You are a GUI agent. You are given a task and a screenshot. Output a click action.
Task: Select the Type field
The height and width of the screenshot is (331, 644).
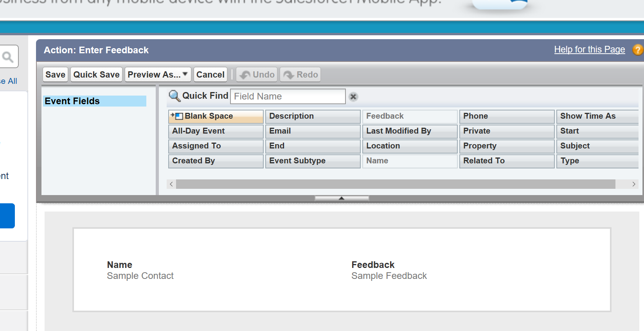click(x=597, y=161)
